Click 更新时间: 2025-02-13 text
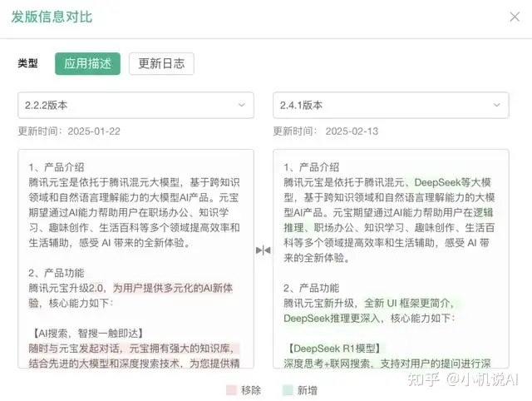The width and height of the screenshot is (532, 401). pyautogui.click(x=326, y=131)
